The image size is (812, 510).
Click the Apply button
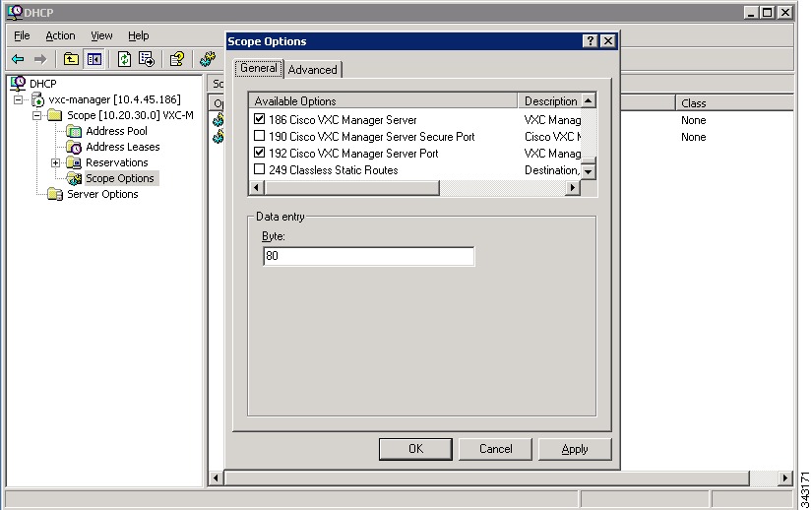tap(575, 449)
